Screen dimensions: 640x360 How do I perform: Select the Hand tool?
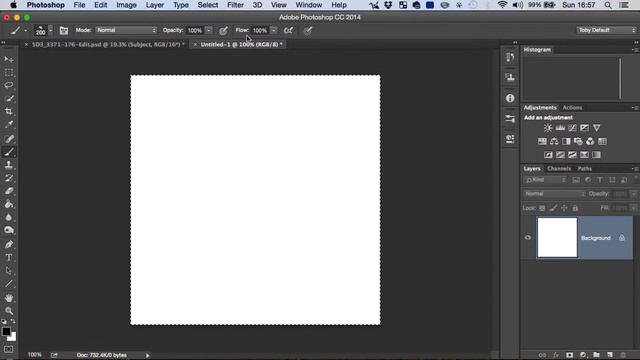(x=9, y=298)
